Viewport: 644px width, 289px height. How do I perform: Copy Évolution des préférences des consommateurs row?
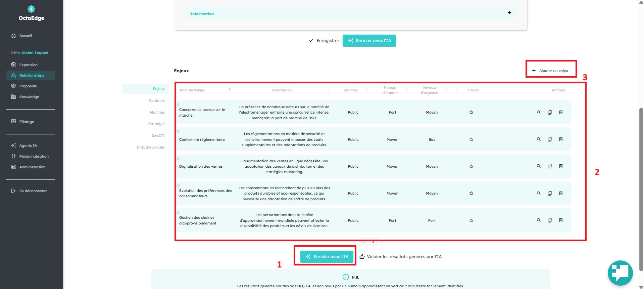(x=550, y=193)
